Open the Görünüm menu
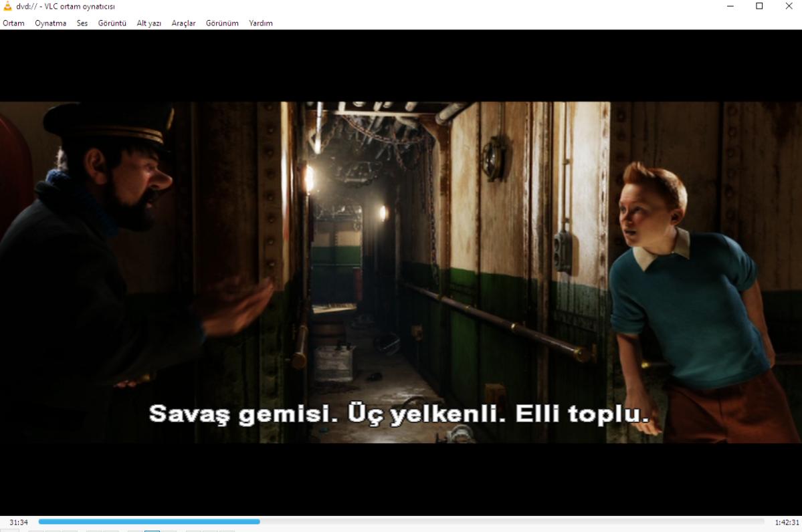 [x=222, y=23]
